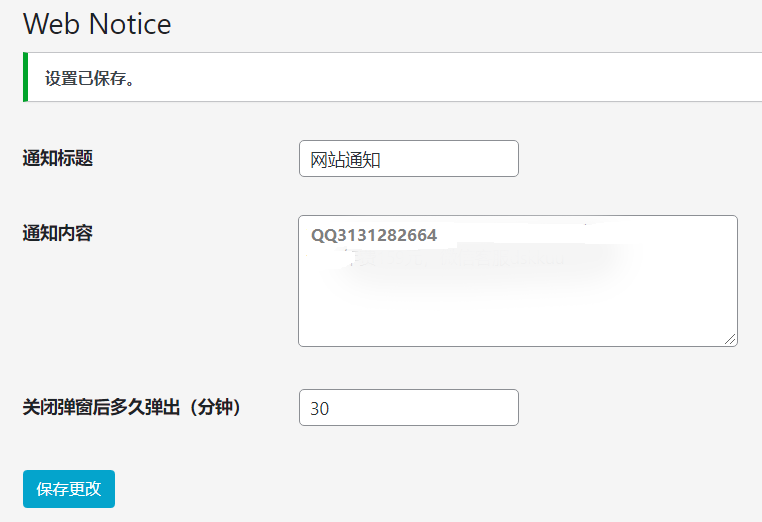Click the green border of saved notice
Viewport: 762px width, 522px height.
[x=25, y=77]
